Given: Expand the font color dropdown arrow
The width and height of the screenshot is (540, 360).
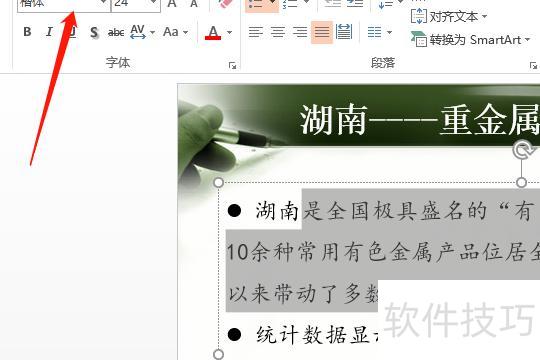Looking at the screenshot, I should (229, 33).
